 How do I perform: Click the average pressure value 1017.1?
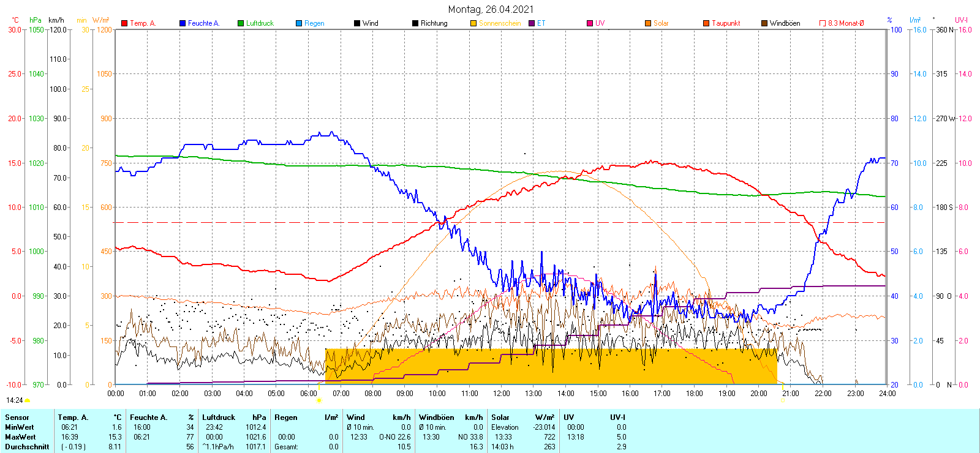(x=255, y=447)
